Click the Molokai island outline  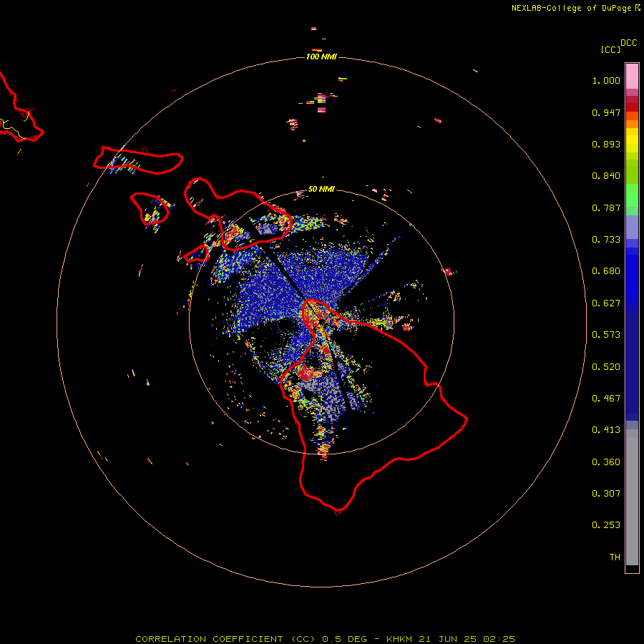(138, 160)
